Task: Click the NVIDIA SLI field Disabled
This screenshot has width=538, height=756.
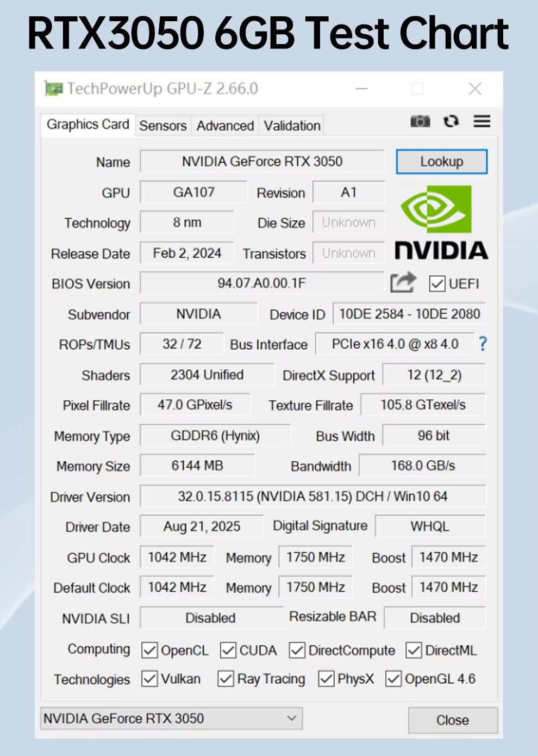Action: (x=211, y=618)
